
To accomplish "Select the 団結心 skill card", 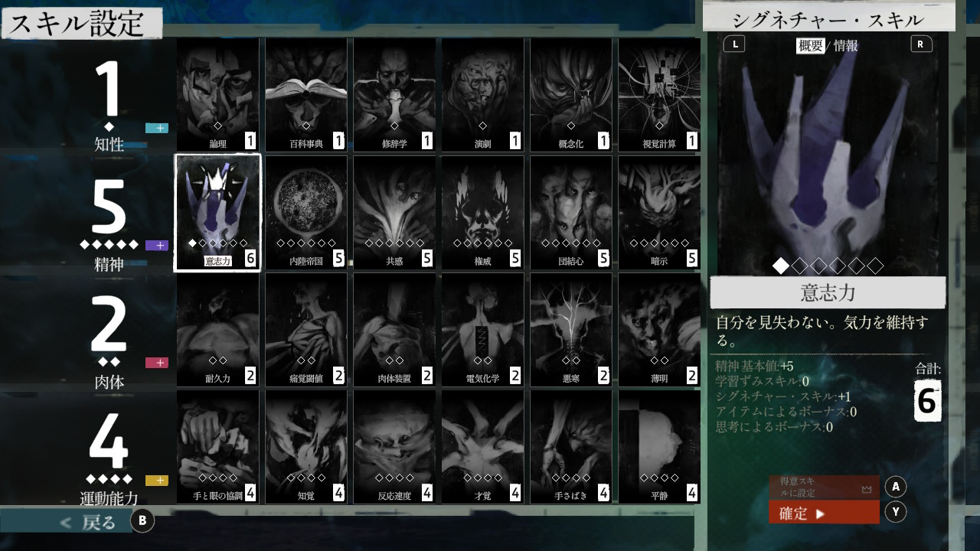I will pos(571,213).
